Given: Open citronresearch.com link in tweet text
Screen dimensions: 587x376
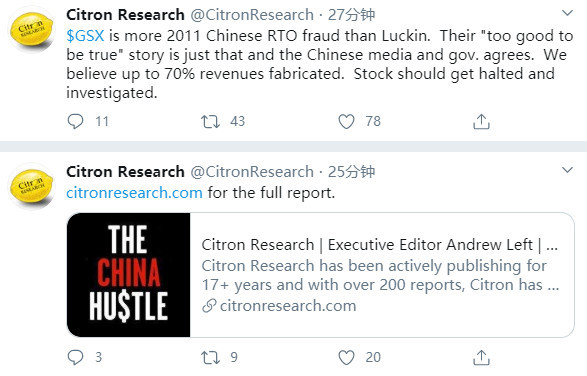Looking at the screenshot, I should click(x=134, y=193).
